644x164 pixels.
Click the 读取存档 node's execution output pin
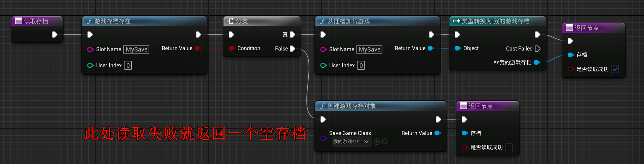(54, 34)
